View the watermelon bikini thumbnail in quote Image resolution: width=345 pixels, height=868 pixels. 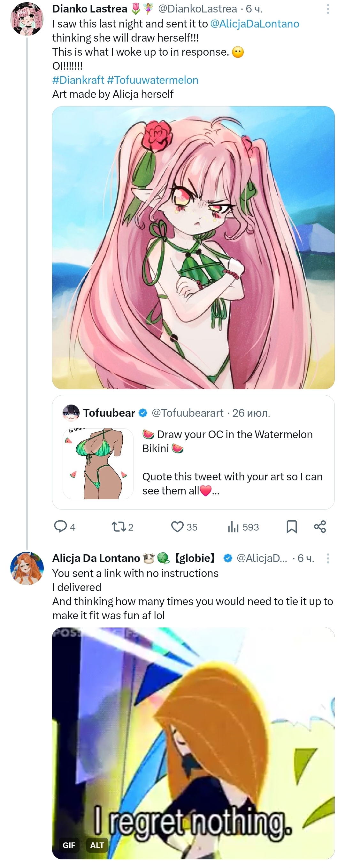(98, 463)
